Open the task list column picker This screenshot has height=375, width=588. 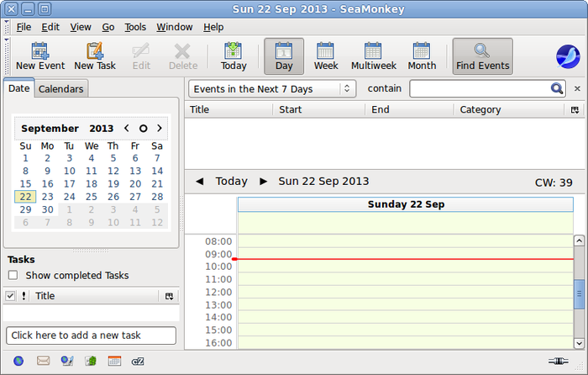click(169, 296)
